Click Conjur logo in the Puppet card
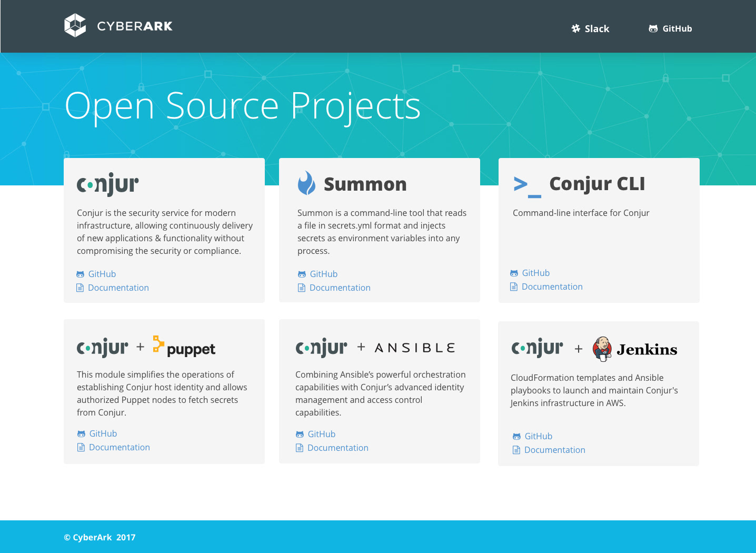The image size is (756, 553). [103, 348]
